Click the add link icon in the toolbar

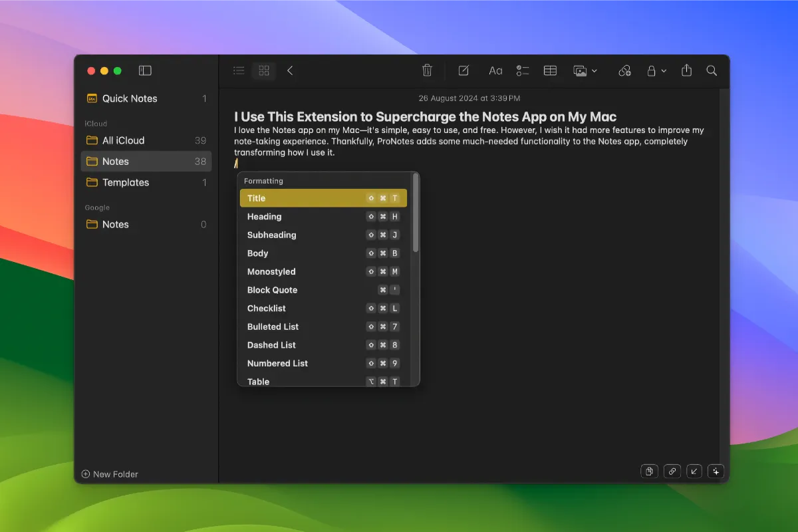coord(624,70)
